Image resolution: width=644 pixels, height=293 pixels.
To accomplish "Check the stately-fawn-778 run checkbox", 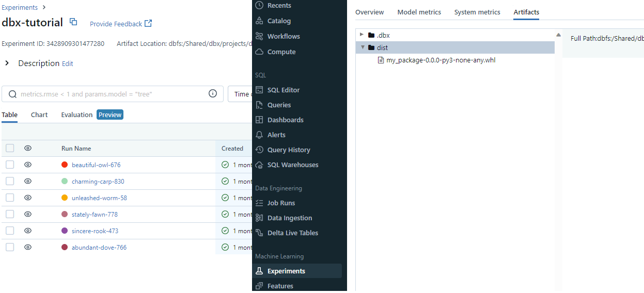I will pyautogui.click(x=10, y=214).
